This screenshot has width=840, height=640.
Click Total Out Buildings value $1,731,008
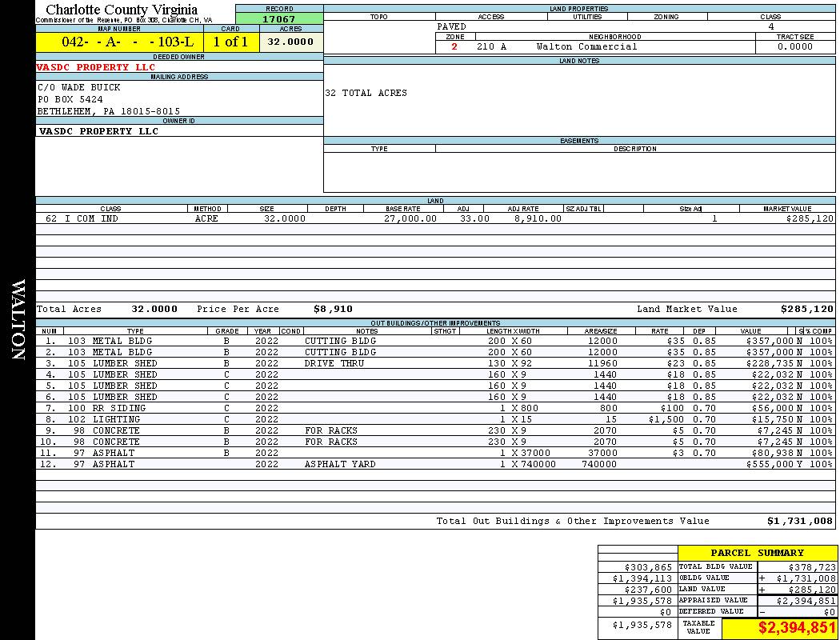click(799, 521)
